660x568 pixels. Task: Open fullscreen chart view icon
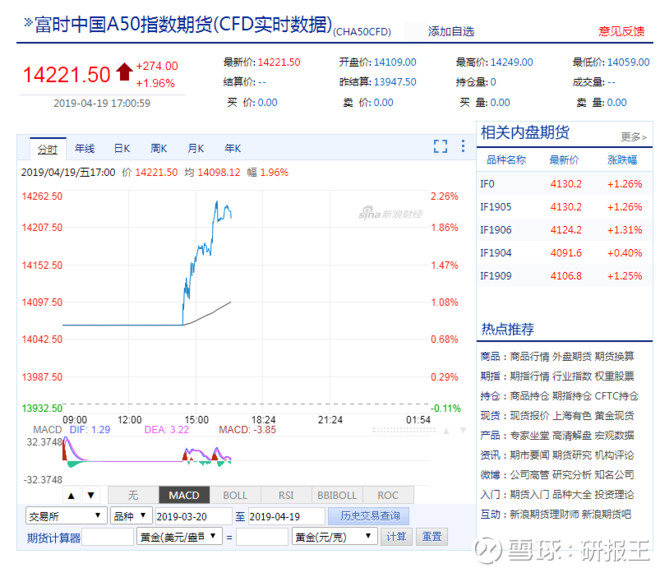pos(440,146)
